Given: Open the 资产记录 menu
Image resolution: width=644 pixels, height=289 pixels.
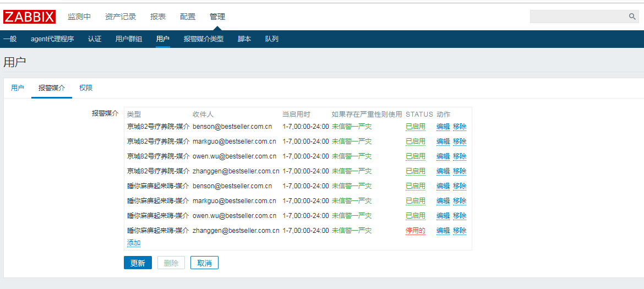Looking at the screenshot, I should pos(121,17).
